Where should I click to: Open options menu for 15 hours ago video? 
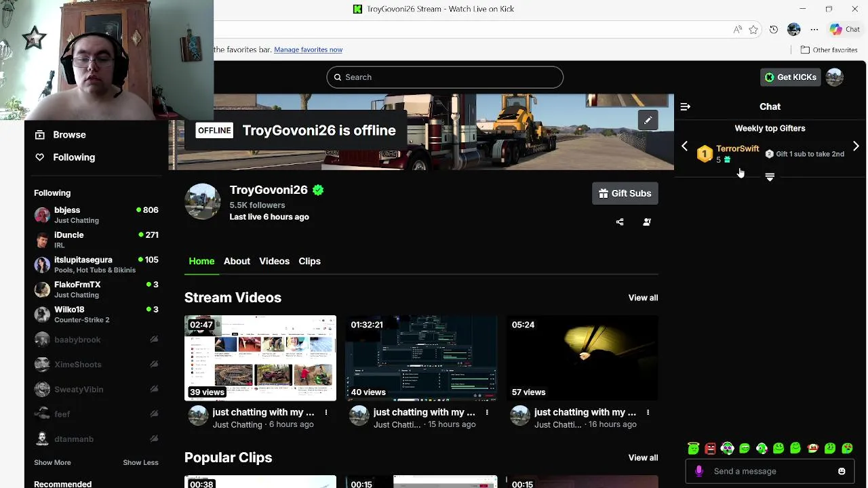[487, 412]
